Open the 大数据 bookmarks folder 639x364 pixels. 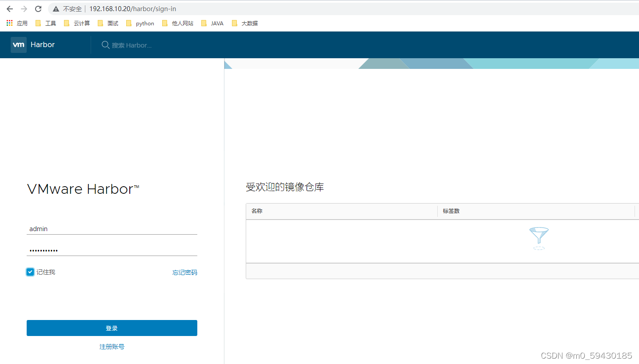[x=245, y=23]
